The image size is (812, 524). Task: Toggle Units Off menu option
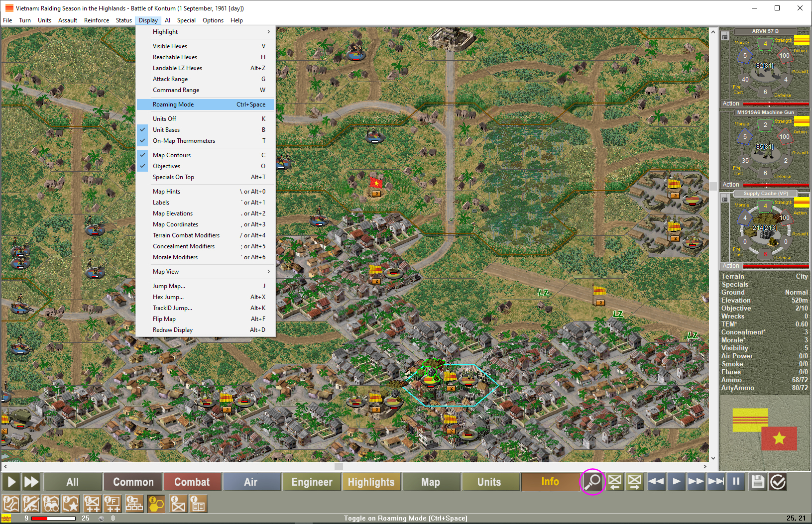pyautogui.click(x=206, y=119)
